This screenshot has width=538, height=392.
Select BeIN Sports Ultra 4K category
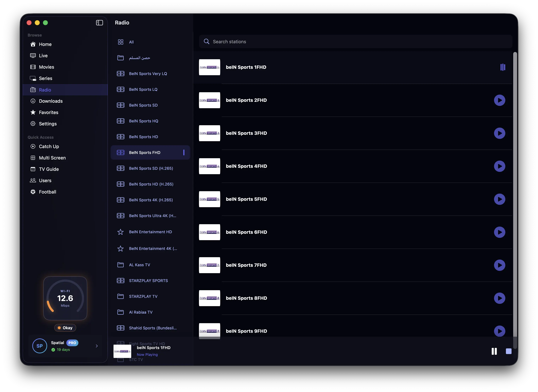click(x=150, y=216)
